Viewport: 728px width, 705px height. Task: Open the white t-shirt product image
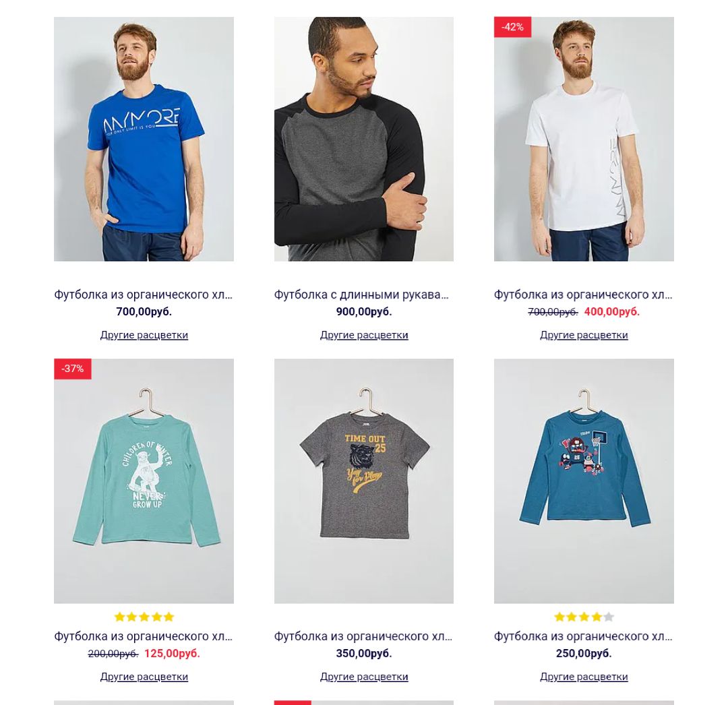coord(584,140)
